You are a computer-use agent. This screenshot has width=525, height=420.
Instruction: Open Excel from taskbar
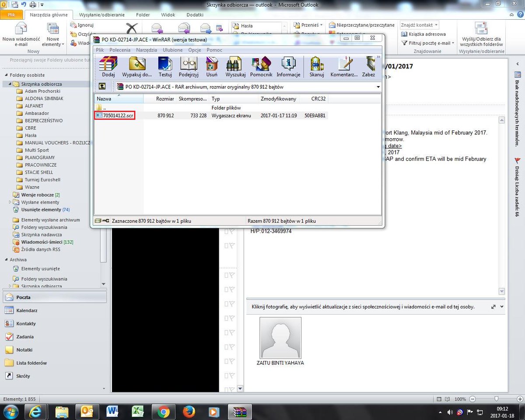pos(138,412)
